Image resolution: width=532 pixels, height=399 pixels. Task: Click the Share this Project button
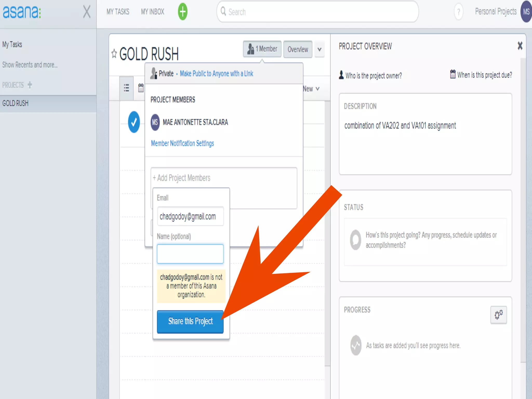[x=190, y=322]
